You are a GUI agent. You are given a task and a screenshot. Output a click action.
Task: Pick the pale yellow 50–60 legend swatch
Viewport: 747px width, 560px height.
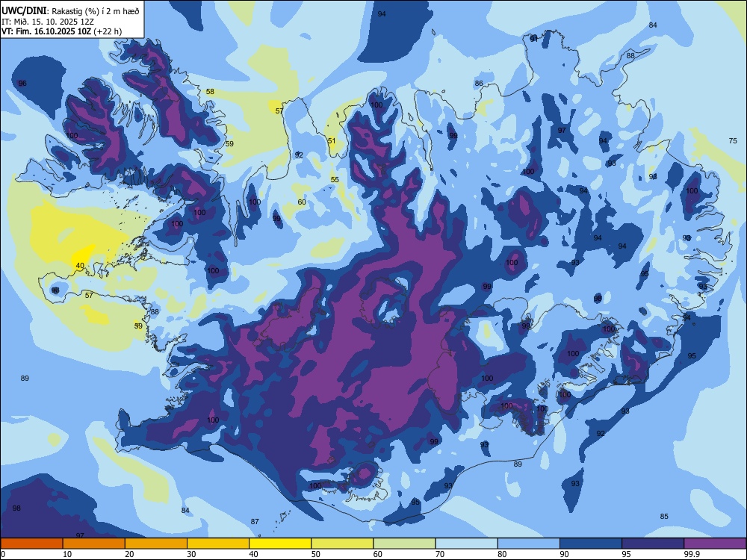coord(342,544)
